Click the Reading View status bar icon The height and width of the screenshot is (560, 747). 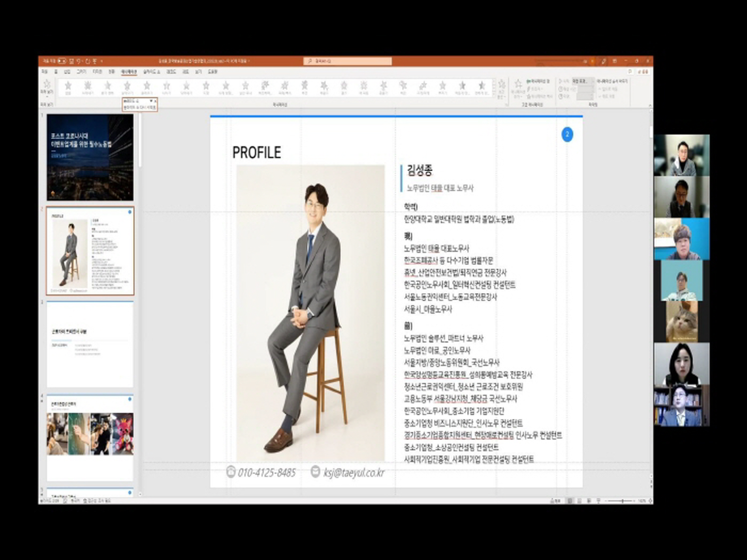[589, 501]
